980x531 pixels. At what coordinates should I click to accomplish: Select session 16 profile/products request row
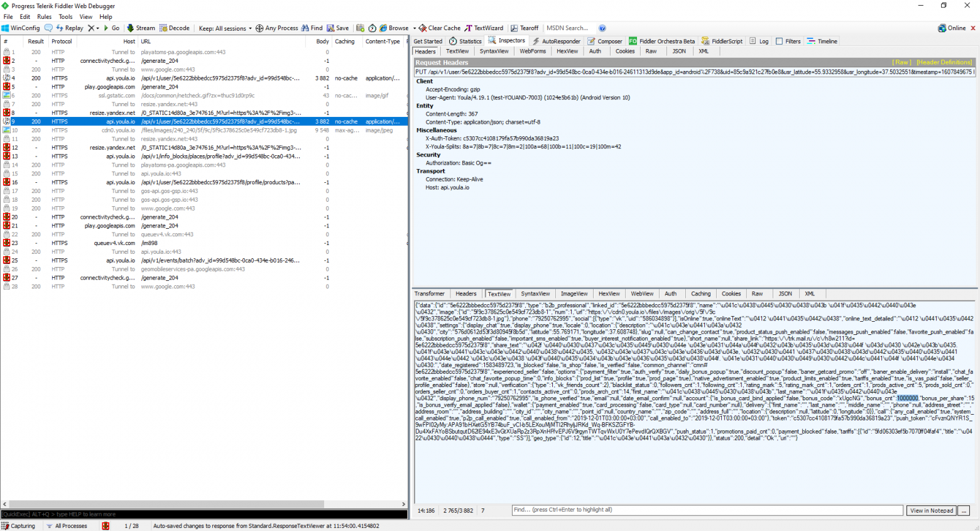204,182
